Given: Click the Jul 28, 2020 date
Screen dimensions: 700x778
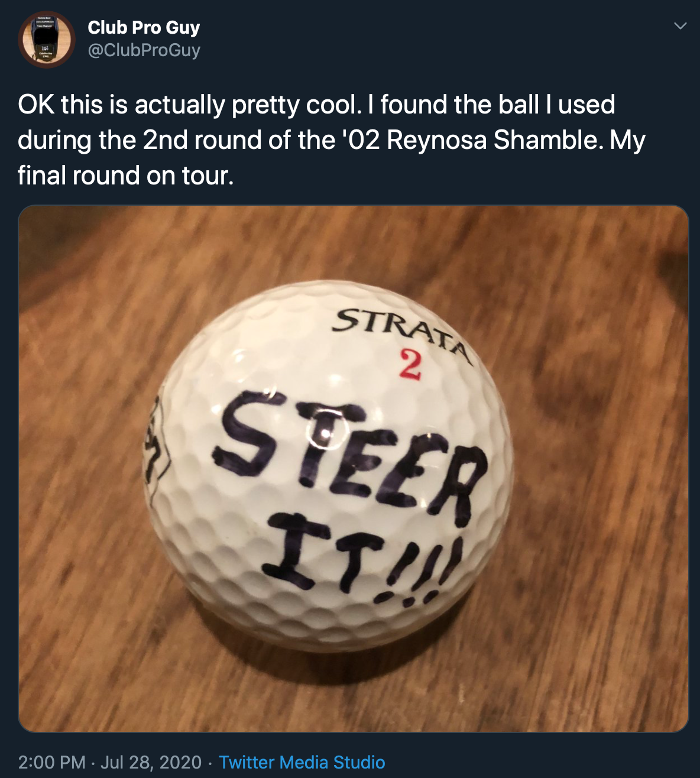Looking at the screenshot, I should (x=151, y=762).
